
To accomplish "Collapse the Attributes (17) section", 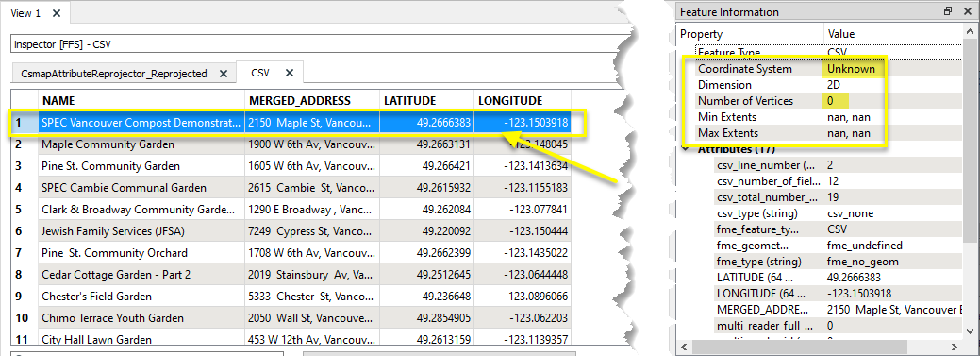I will click(687, 149).
